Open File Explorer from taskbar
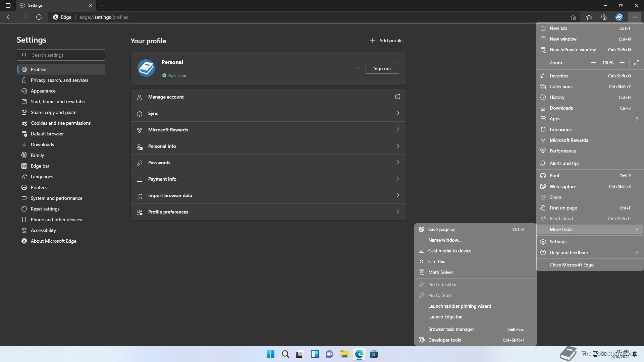Image resolution: width=644 pixels, height=362 pixels. click(x=344, y=354)
